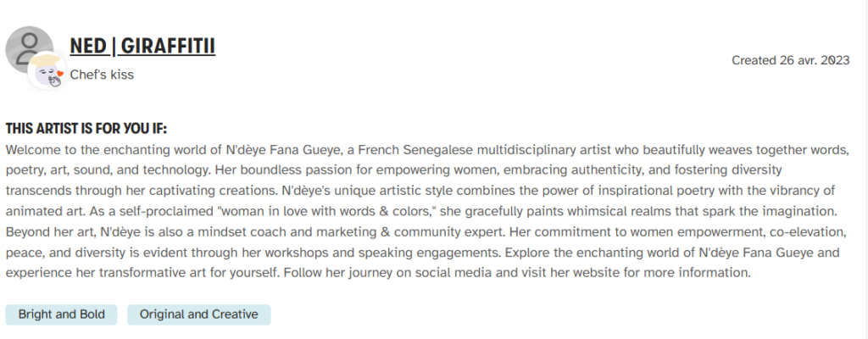The height and width of the screenshot is (339, 868).
Task: Select the Original and Creative tag
Action: 199,314
